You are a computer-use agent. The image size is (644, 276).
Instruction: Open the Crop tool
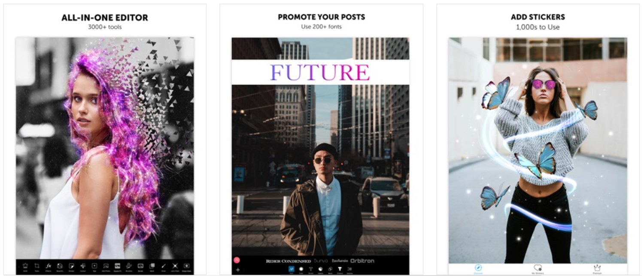pyautogui.click(x=36, y=266)
